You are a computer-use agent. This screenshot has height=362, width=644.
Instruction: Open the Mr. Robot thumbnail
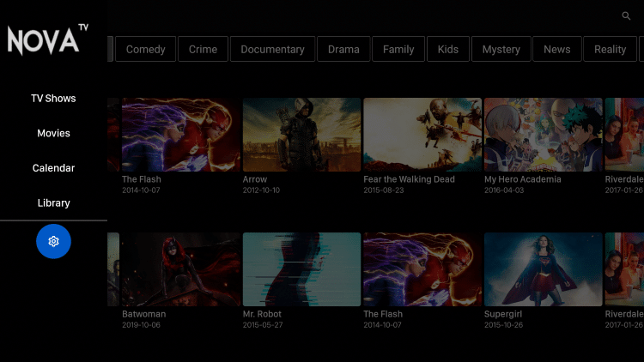[x=301, y=269]
